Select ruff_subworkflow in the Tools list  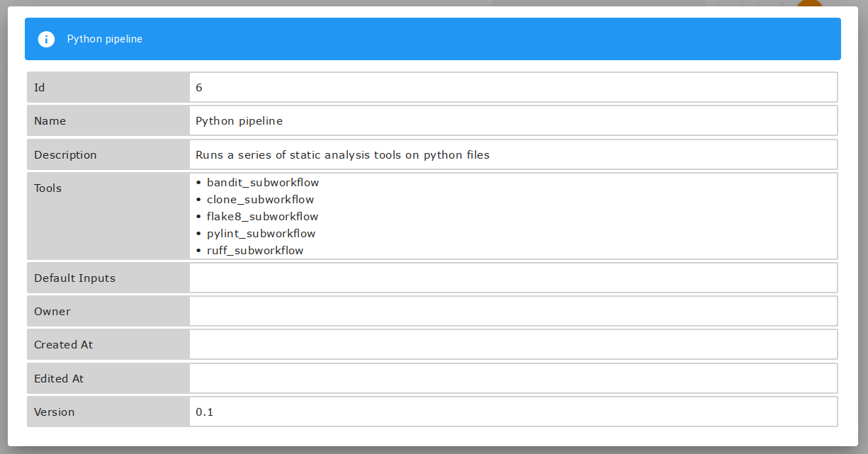(255, 251)
